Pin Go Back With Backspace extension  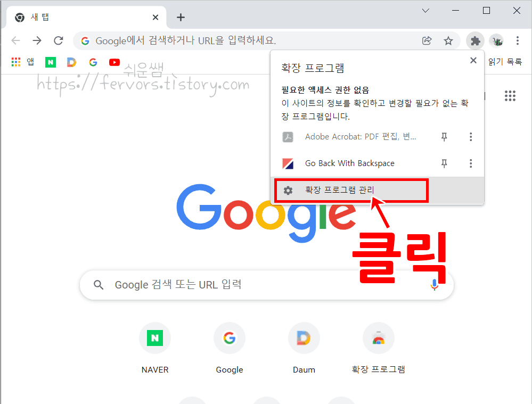click(x=444, y=163)
